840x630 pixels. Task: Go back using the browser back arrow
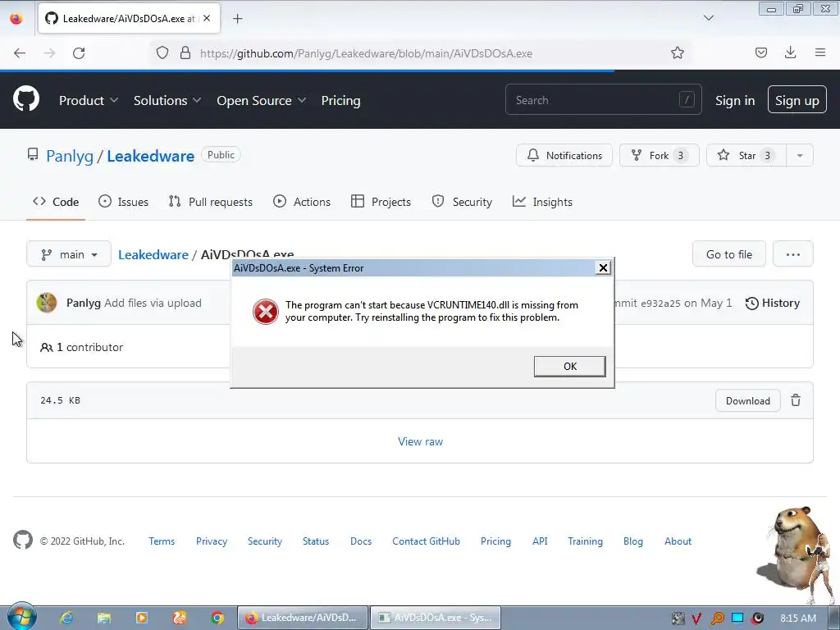click(x=20, y=53)
